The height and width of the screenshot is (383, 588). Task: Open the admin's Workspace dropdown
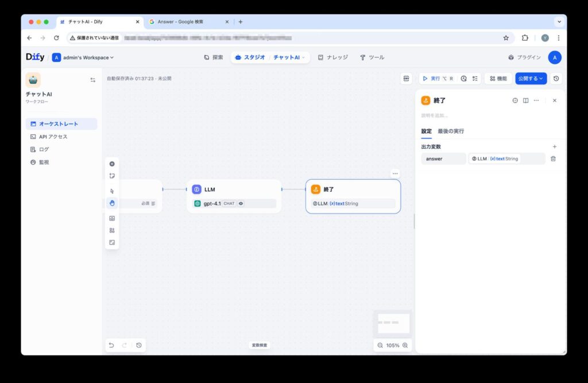83,57
